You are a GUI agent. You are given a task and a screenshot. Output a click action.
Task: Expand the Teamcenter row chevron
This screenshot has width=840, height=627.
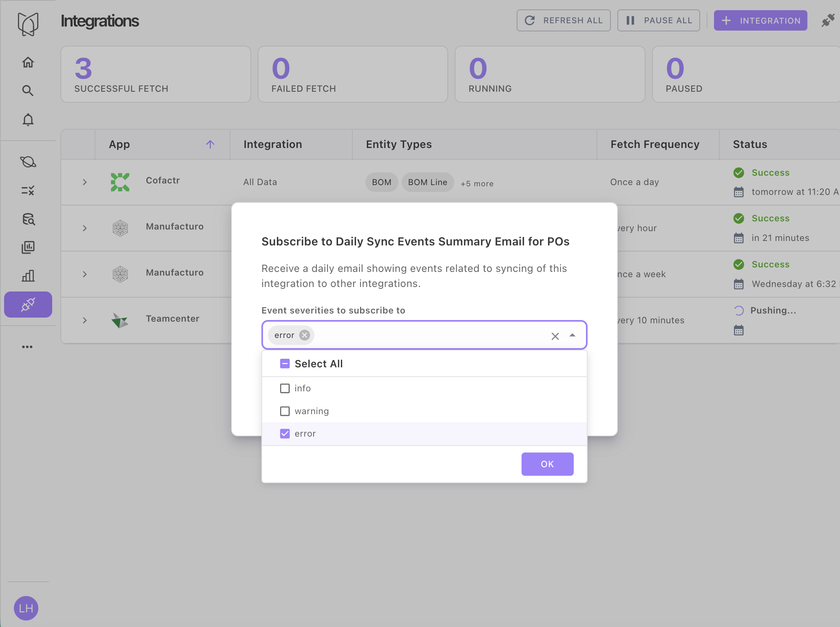tap(85, 320)
